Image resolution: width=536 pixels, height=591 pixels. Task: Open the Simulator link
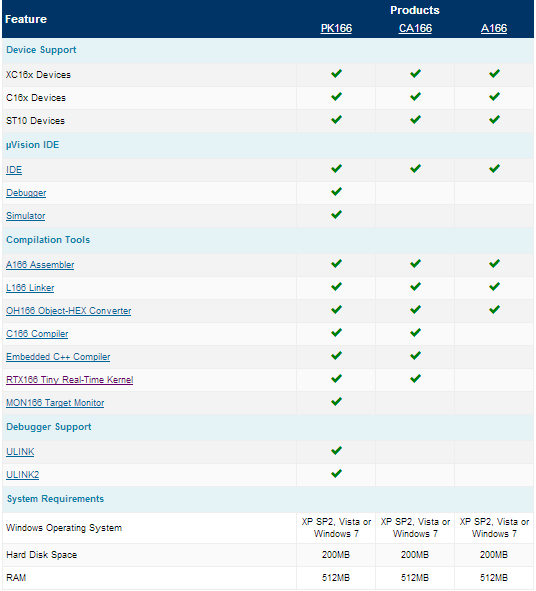point(26,216)
